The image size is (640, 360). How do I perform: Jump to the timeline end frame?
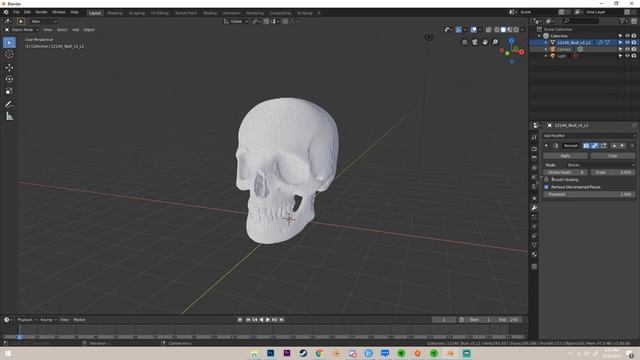click(x=281, y=320)
